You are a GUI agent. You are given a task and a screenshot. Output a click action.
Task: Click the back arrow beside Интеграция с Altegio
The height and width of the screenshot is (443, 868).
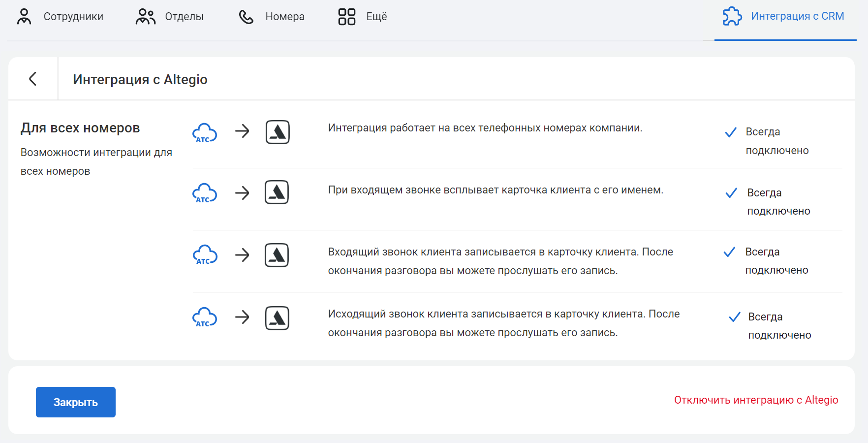click(33, 79)
